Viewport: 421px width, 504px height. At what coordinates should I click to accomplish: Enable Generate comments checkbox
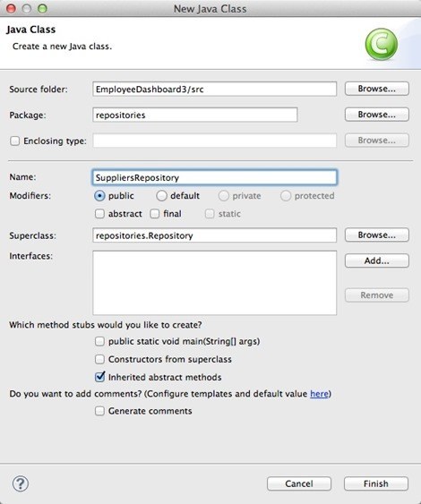pos(99,411)
